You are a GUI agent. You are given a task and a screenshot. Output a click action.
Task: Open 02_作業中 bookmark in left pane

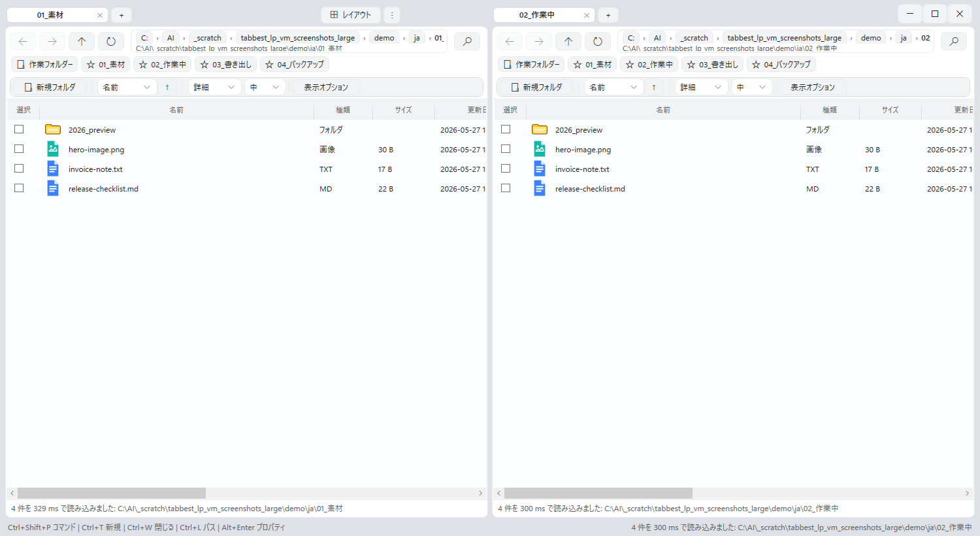point(163,64)
